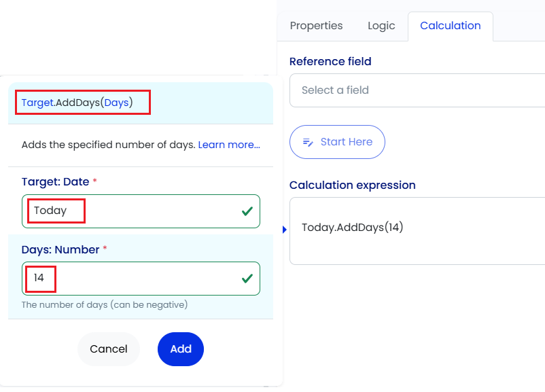Click the Target Date input containing Today
Viewport: 545px width, 392px height.
(x=141, y=211)
